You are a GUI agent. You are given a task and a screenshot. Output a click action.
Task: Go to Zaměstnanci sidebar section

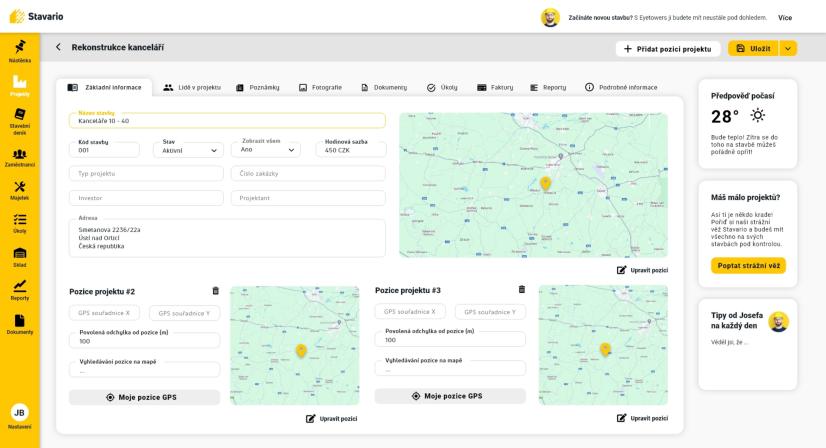(x=19, y=158)
